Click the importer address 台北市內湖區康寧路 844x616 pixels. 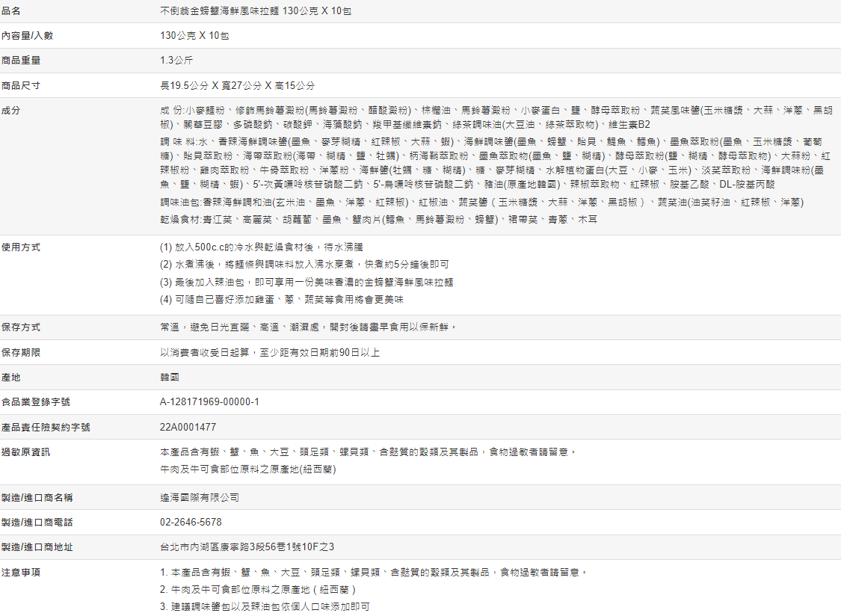[x=247, y=547]
